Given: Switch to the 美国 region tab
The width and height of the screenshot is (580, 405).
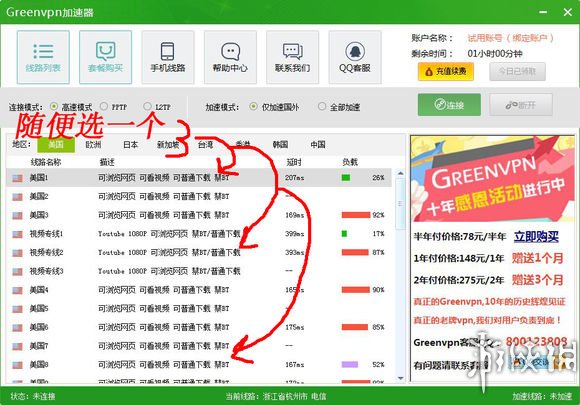Looking at the screenshot, I should click(56, 145).
